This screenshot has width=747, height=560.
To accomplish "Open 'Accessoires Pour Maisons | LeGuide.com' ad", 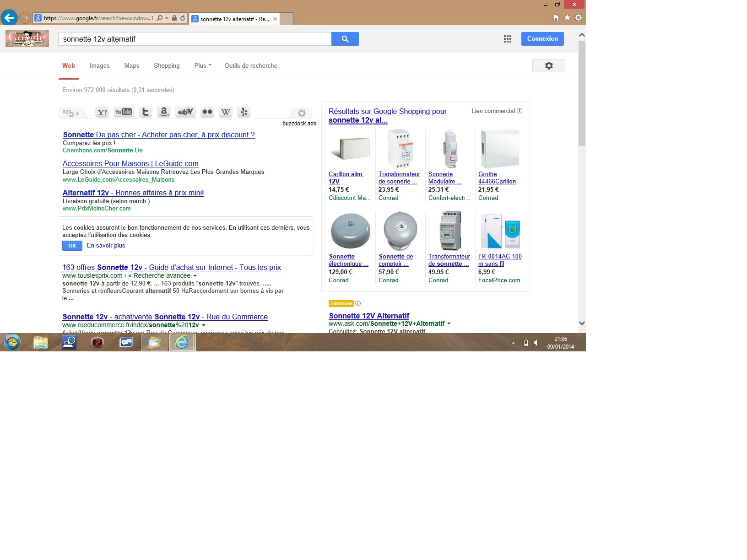I will pos(130,164).
